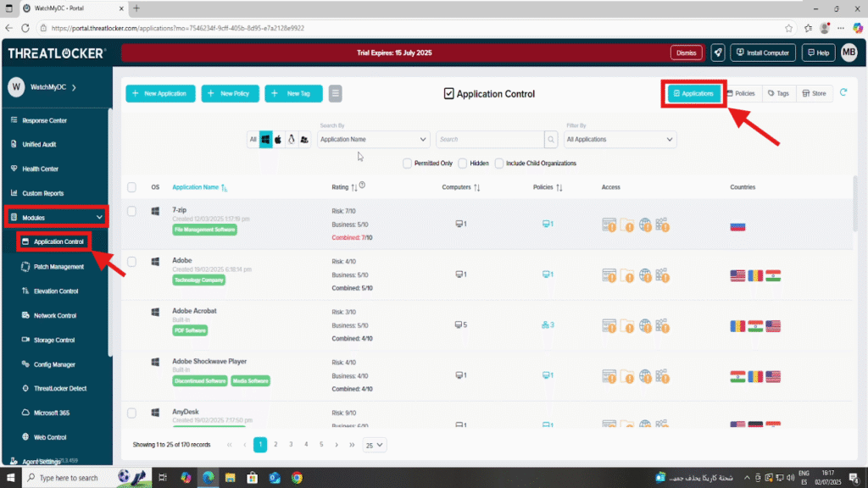This screenshot has width=868, height=488.
Task: Jump to last page arrow
Action: 352,444
